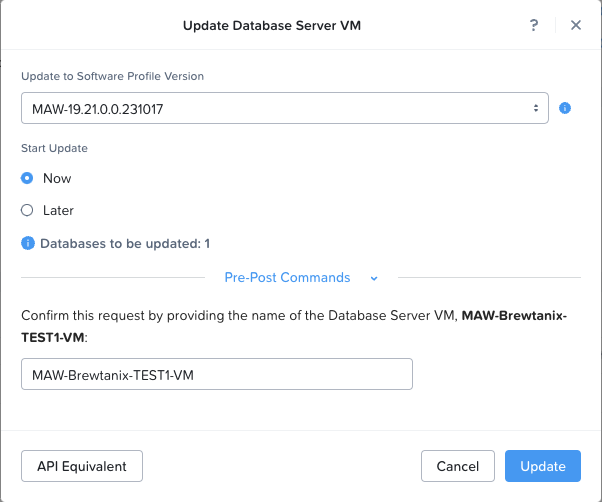Click the Now option label

point(57,178)
